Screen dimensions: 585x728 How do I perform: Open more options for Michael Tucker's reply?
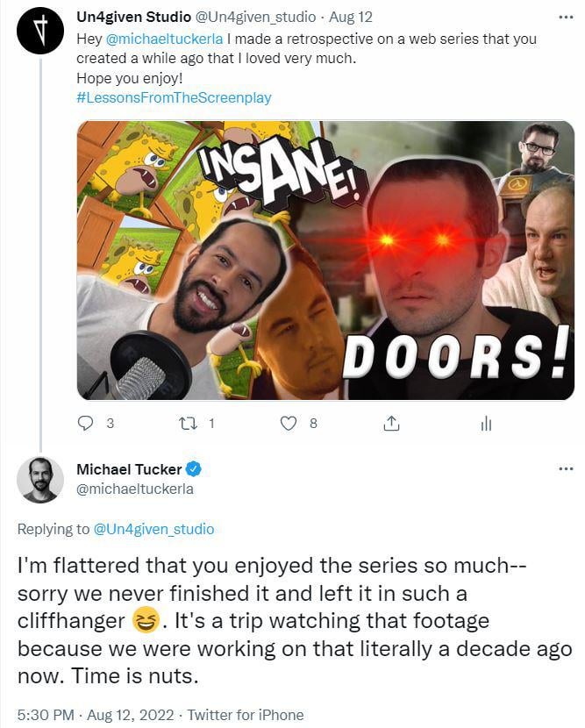point(566,469)
